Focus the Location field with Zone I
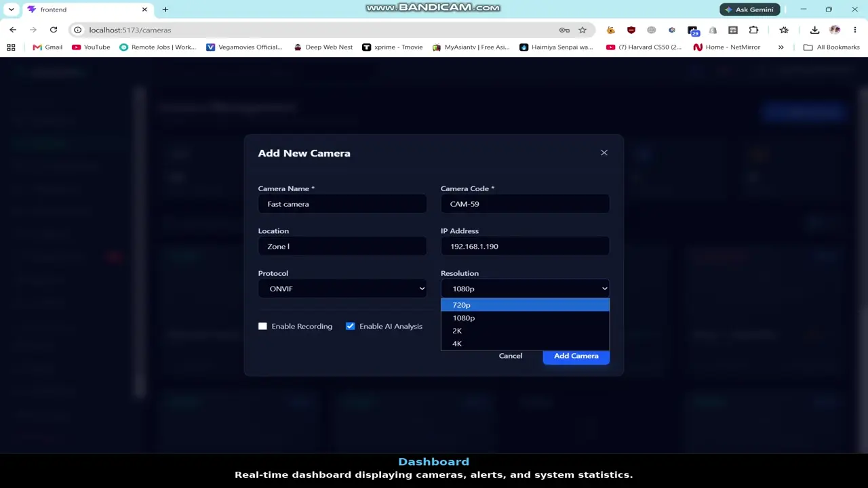This screenshot has width=868, height=488. [342, 246]
